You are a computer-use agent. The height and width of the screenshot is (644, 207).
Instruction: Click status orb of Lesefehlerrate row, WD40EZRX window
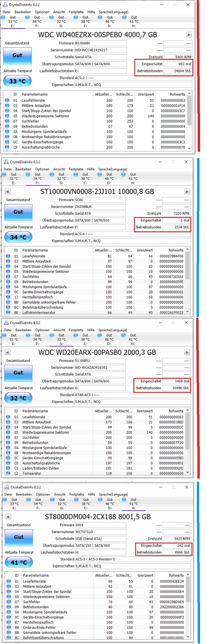pos(7,100)
